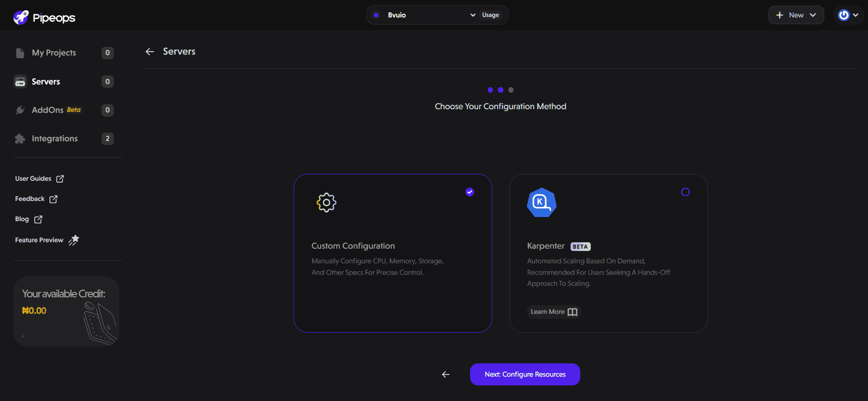Click the Blog external link icon

[x=38, y=220]
